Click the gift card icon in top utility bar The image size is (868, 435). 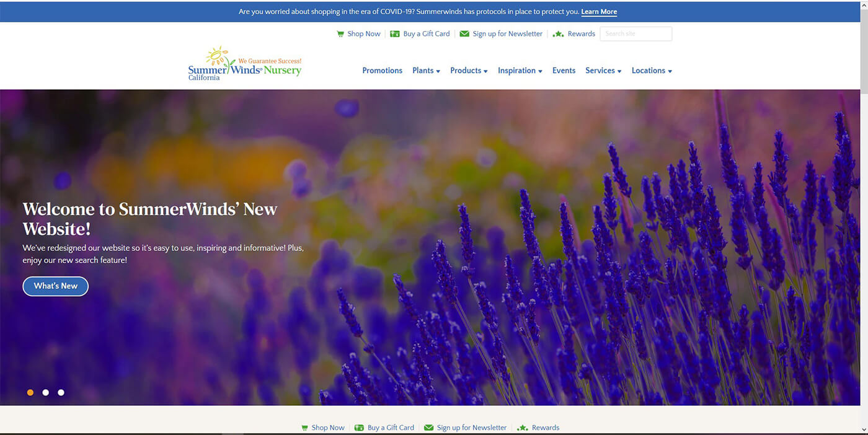click(395, 34)
